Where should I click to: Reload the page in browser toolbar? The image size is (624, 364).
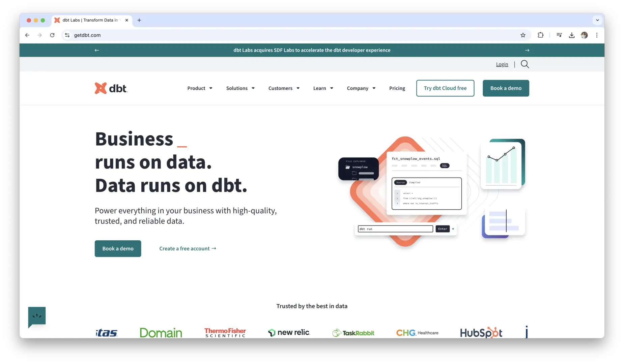[x=52, y=35]
